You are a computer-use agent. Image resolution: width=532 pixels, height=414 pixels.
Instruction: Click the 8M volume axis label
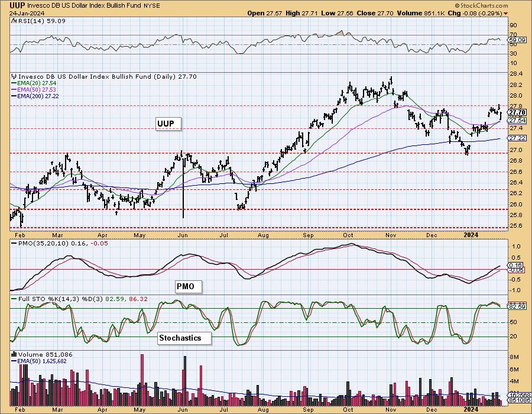coord(514,357)
